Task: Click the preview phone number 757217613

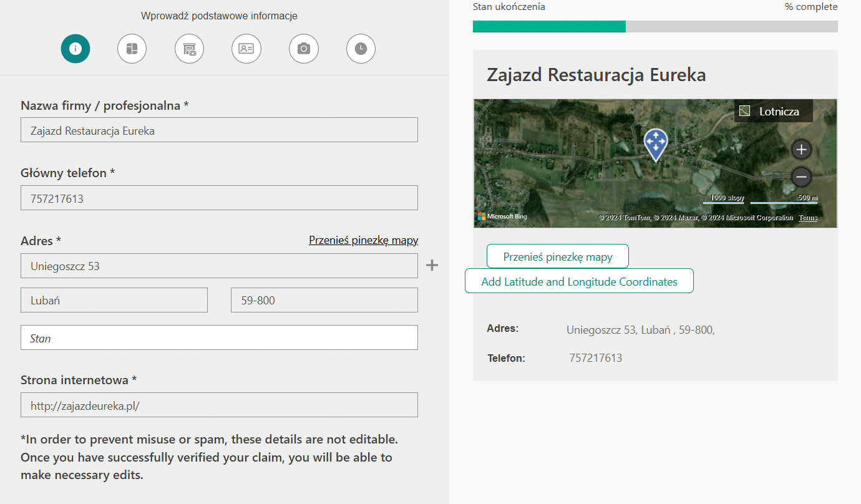Action: pyautogui.click(x=596, y=358)
